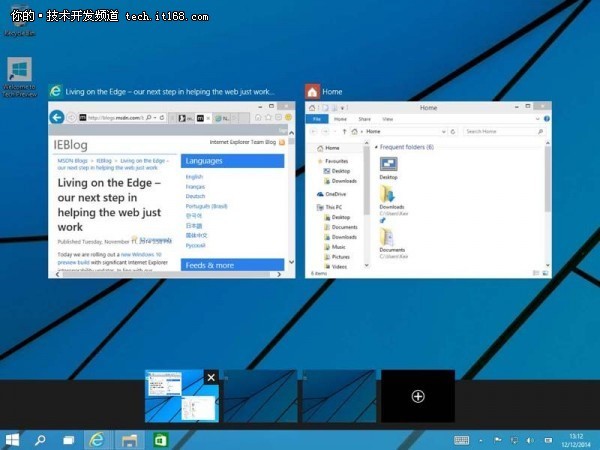Open the taskbar Search icon
Viewport: 600px width, 450px height.
click(x=41, y=439)
